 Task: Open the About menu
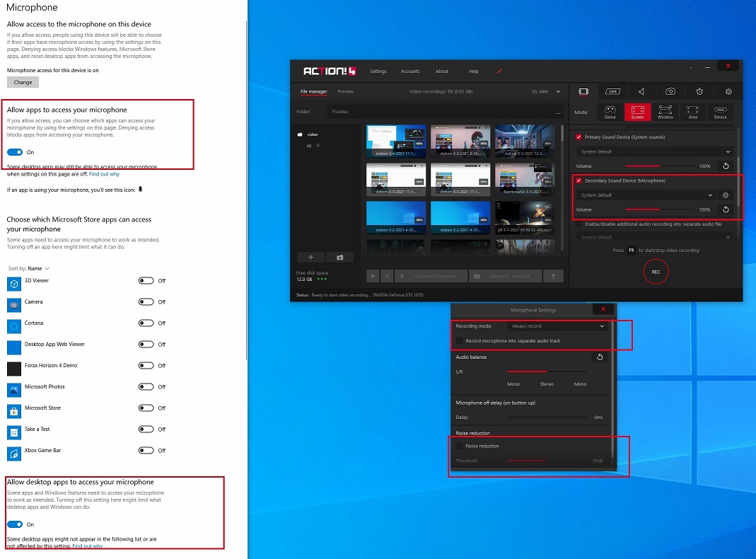tap(442, 71)
